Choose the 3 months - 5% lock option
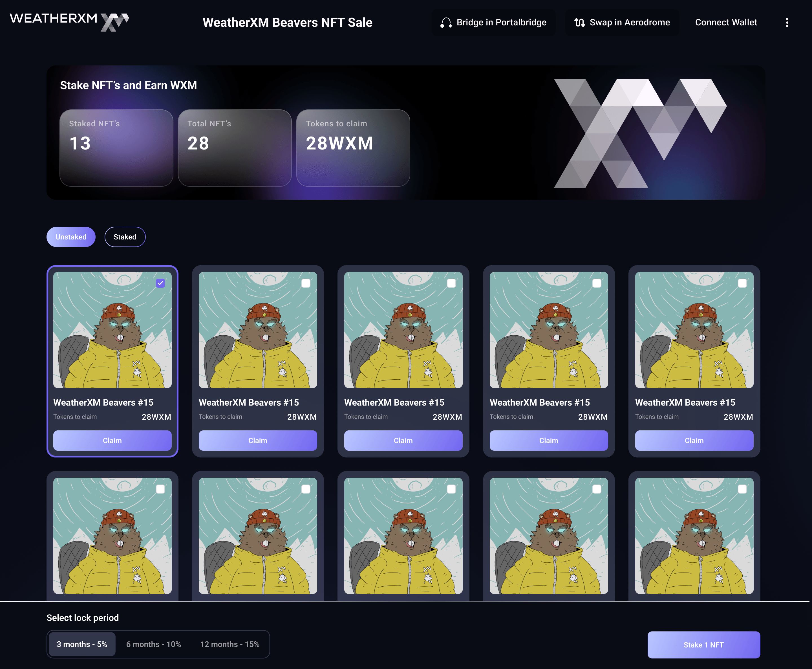Screen dimensions: 812x669 pos(82,644)
